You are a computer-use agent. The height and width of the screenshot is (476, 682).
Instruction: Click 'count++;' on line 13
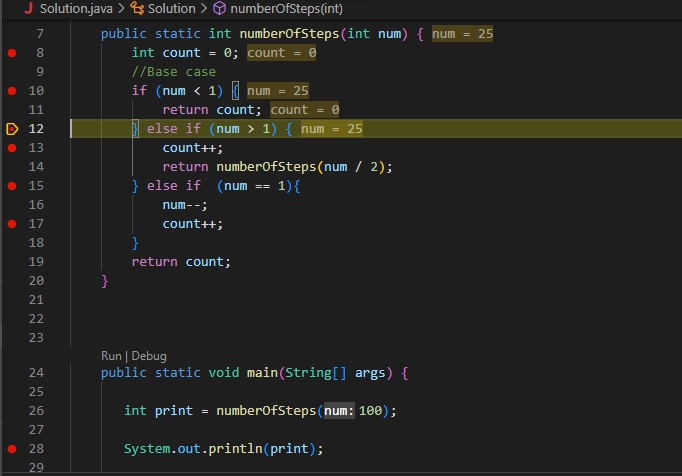point(193,148)
